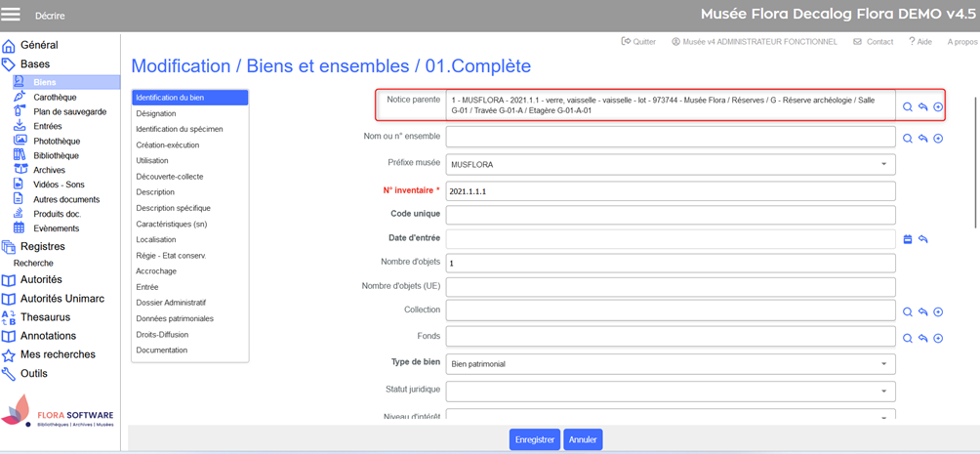Screen dimensions: 980x454
Task: Click the Annuler button
Action: [583, 439]
